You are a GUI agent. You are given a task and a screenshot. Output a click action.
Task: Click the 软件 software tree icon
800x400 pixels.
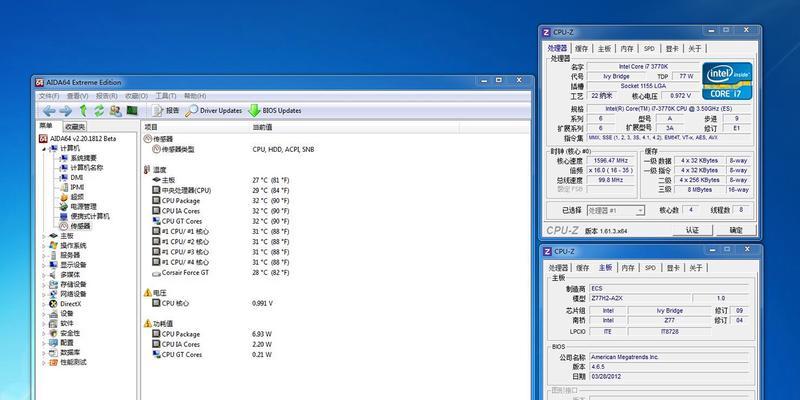(x=53, y=323)
